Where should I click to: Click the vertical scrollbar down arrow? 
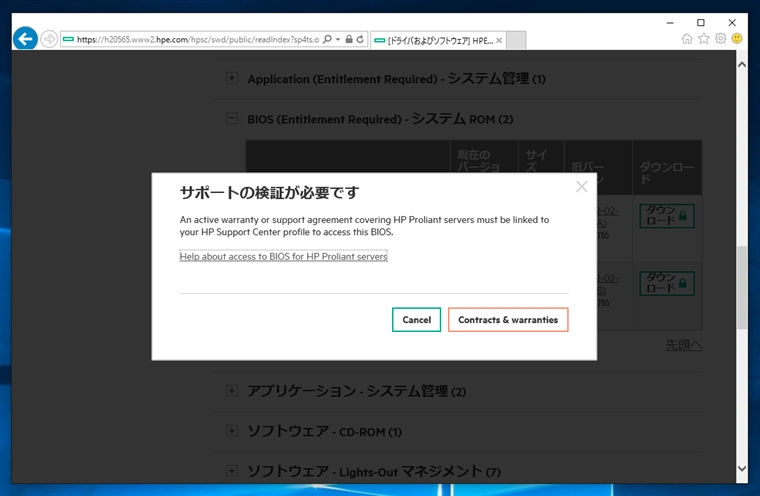click(x=742, y=468)
